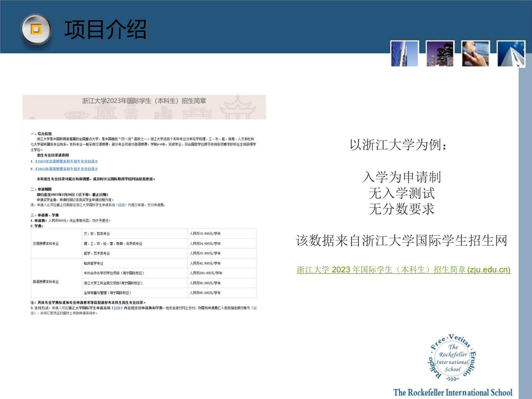Click the 二、申请期限 section heading
Image resolution: width=532 pixels, height=399 pixels.
pos(41,189)
